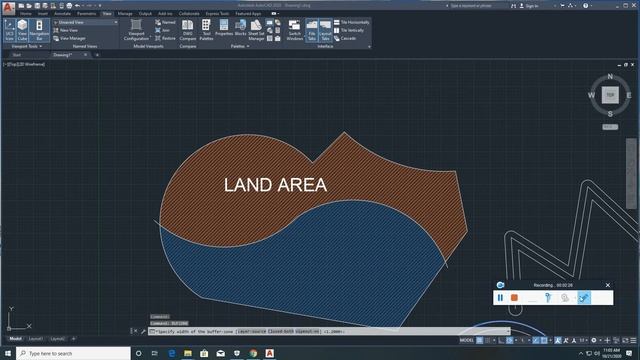Toggle the drawing grid display in status bar

click(480, 340)
